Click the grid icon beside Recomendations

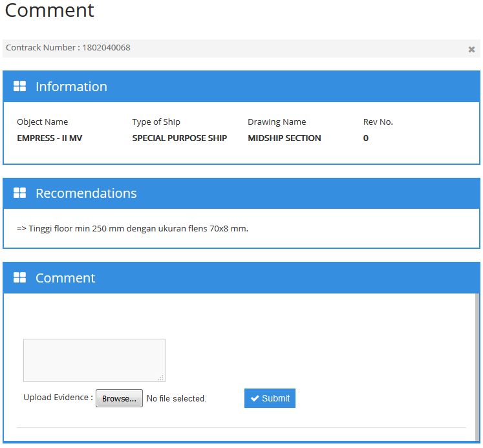19,193
